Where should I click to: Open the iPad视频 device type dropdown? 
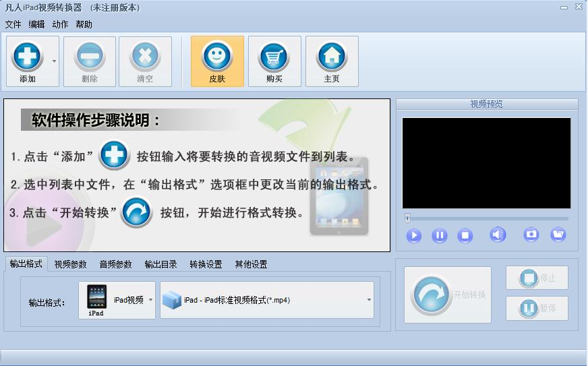pyautogui.click(x=150, y=300)
